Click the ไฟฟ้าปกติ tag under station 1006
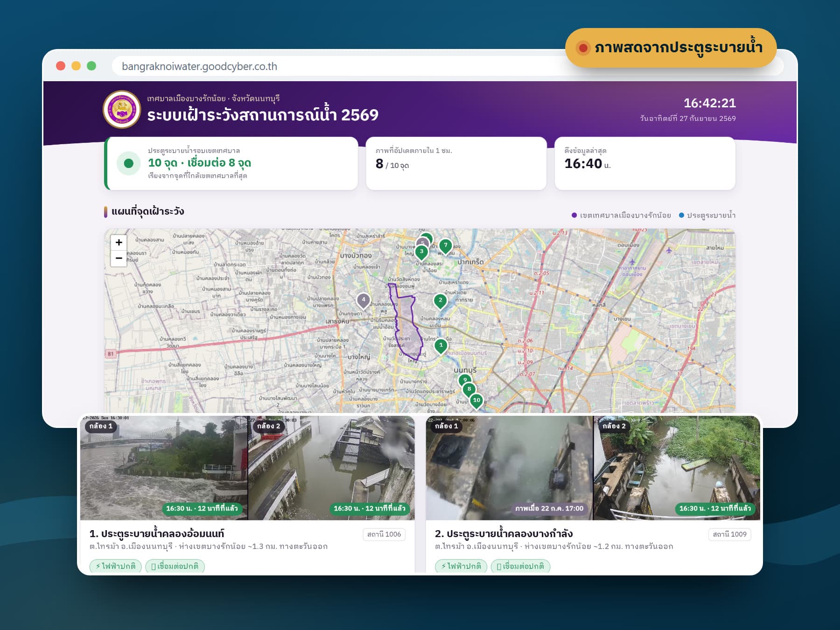This screenshot has width=840, height=630. pos(116,566)
